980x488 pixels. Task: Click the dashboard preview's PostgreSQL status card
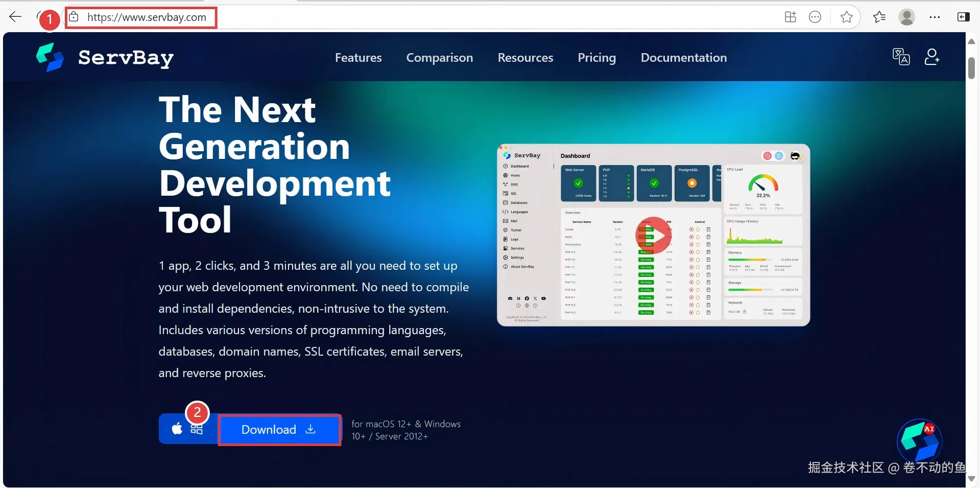(692, 183)
